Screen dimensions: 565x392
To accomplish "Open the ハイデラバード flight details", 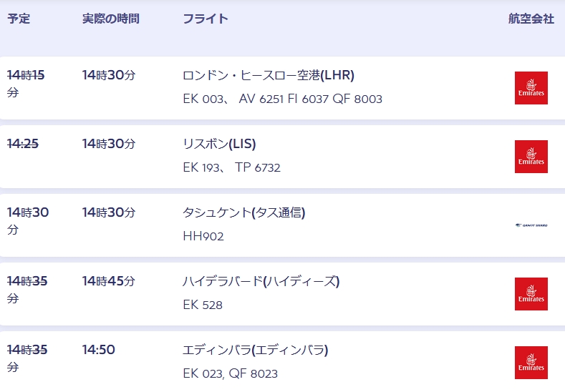I will (x=261, y=281).
